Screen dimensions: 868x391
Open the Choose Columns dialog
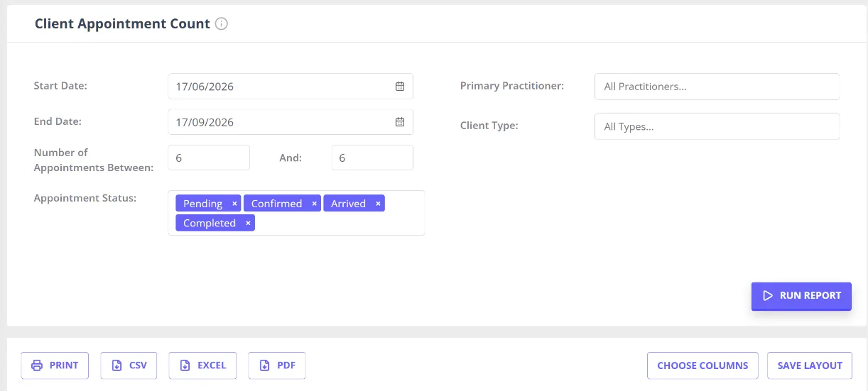pyautogui.click(x=702, y=365)
